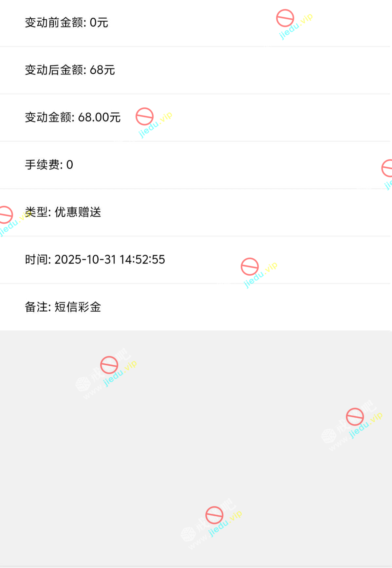Image resolution: width=392 pixels, height=568 pixels.
Task: Tap jiedu.vip watermark text in 变动前金额 row
Action: tap(296, 27)
